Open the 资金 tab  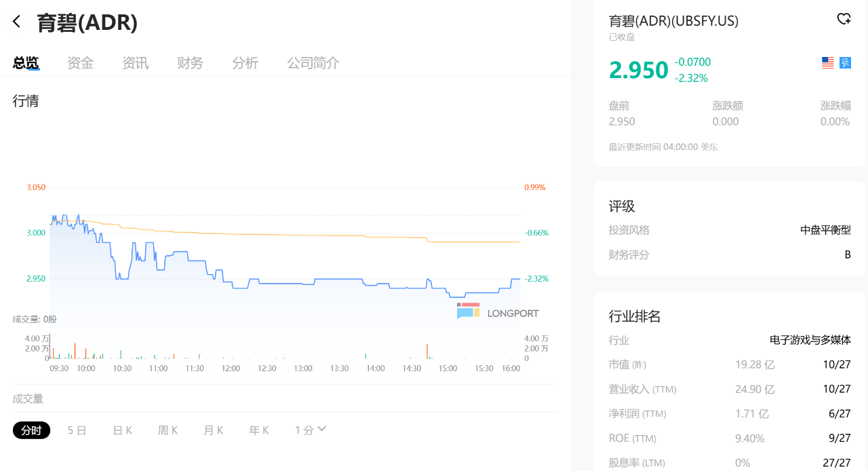tap(81, 63)
